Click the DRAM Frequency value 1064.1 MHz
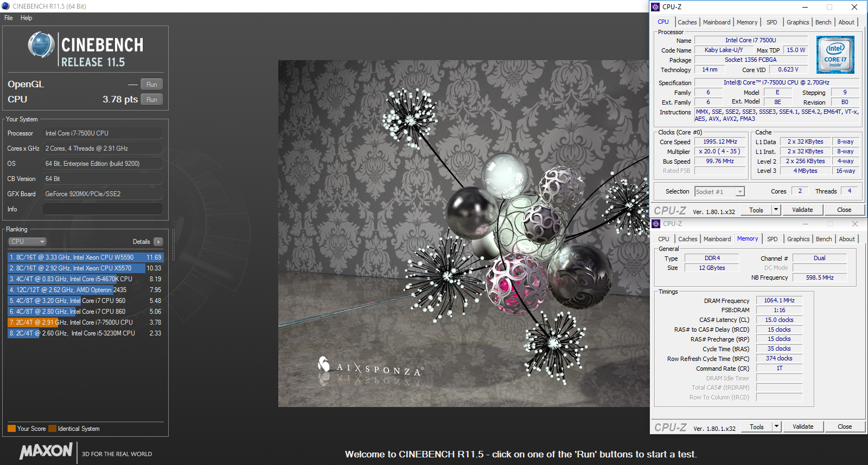Image resolution: width=868 pixels, height=465 pixels. tap(779, 300)
